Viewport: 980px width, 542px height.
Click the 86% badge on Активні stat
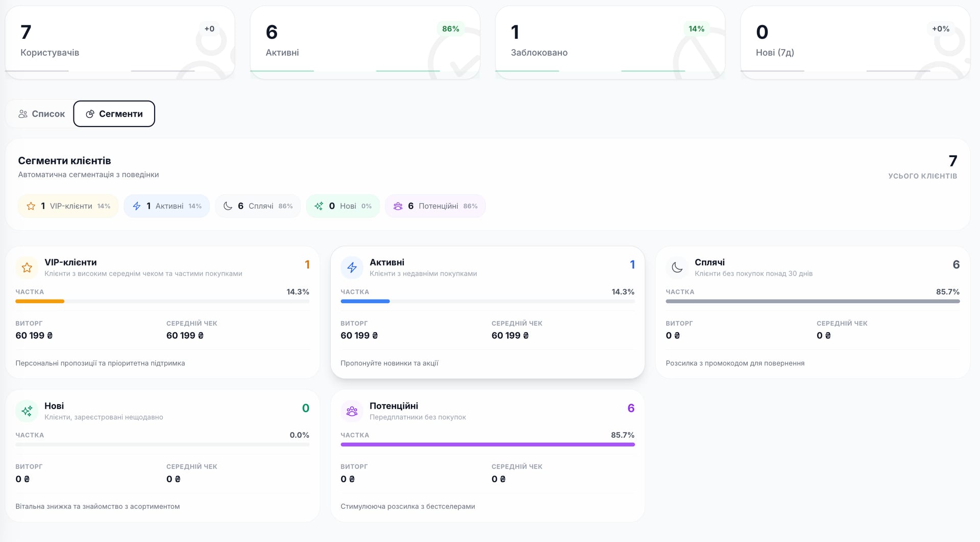click(451, 29)
